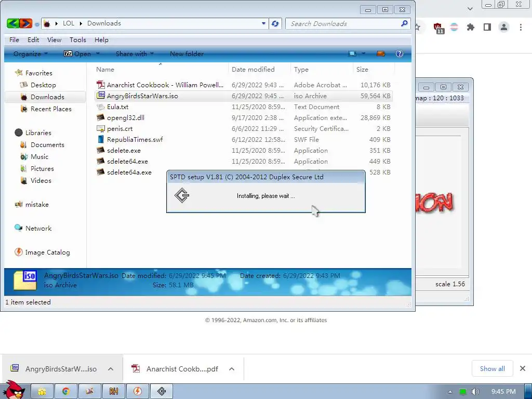Viewport: 532px width, 399px height.
Task: Open the uBlock shield extension icon
Action: (438, 28)
